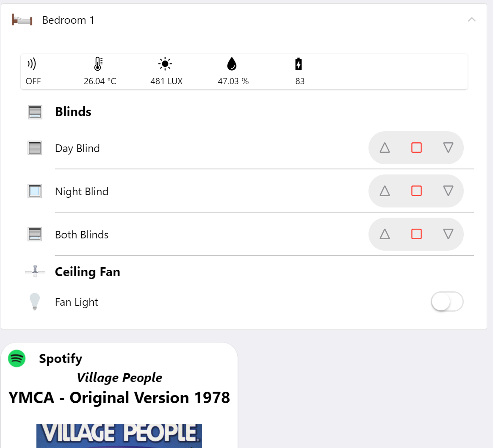Image resolution: width=493 pixels, height=448 pixels.
Task: Lower the Day Blind with down arrow
Action: (448, 148)
